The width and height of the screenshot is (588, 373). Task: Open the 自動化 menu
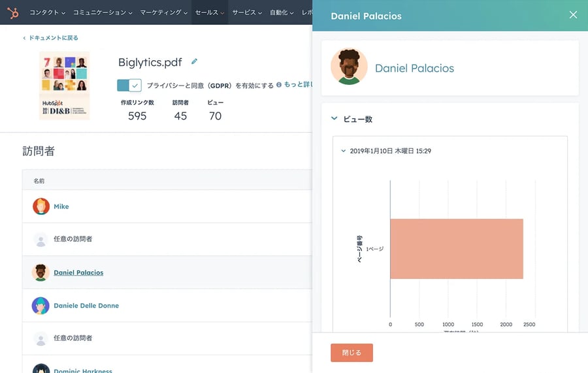point(282,12)
